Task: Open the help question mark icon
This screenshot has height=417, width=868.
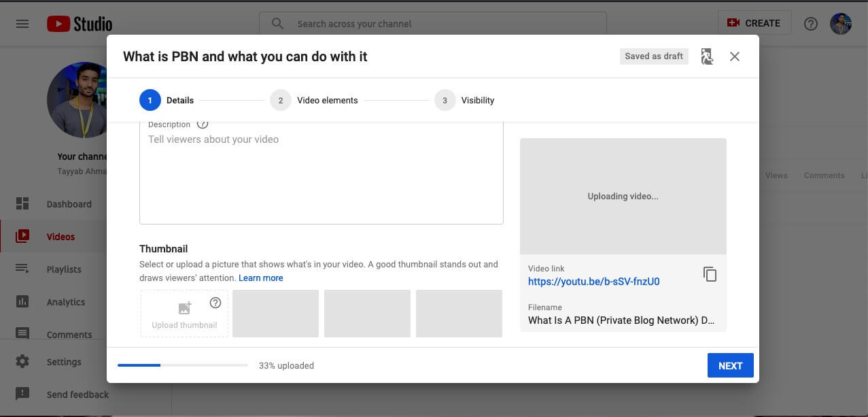Action: 810,24
